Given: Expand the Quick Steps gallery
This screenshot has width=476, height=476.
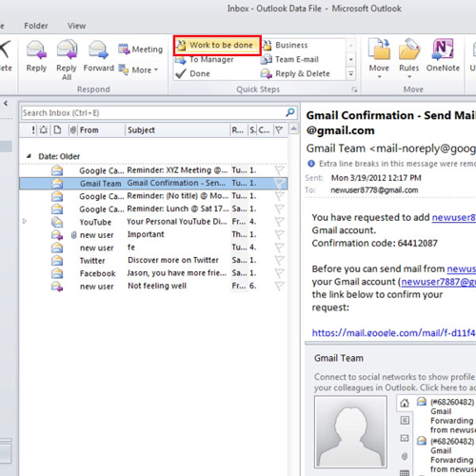Looking at the screenshot, I should 350,74.
